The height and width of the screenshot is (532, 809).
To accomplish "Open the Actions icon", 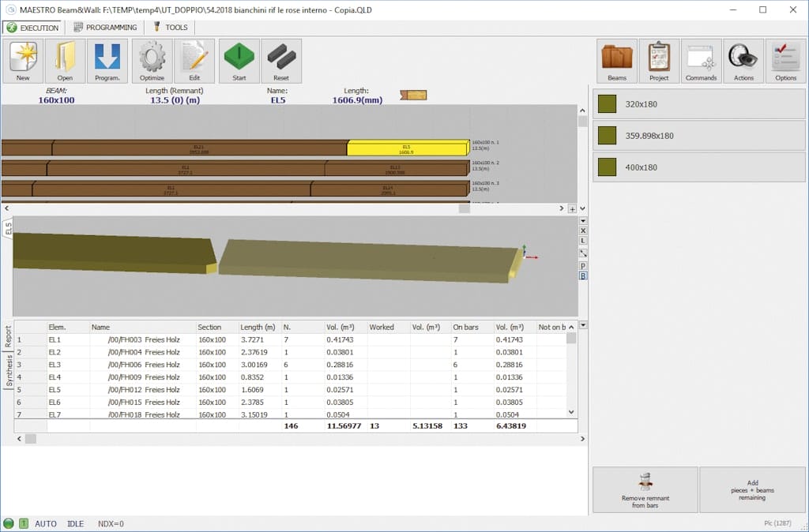I will [743, 61].
